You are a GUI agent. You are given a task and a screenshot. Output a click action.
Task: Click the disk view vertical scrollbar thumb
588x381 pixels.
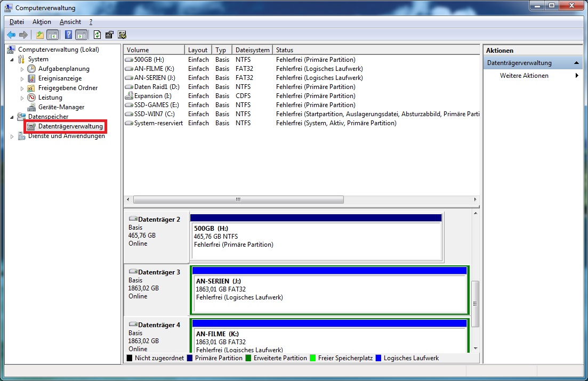point(475,304)
